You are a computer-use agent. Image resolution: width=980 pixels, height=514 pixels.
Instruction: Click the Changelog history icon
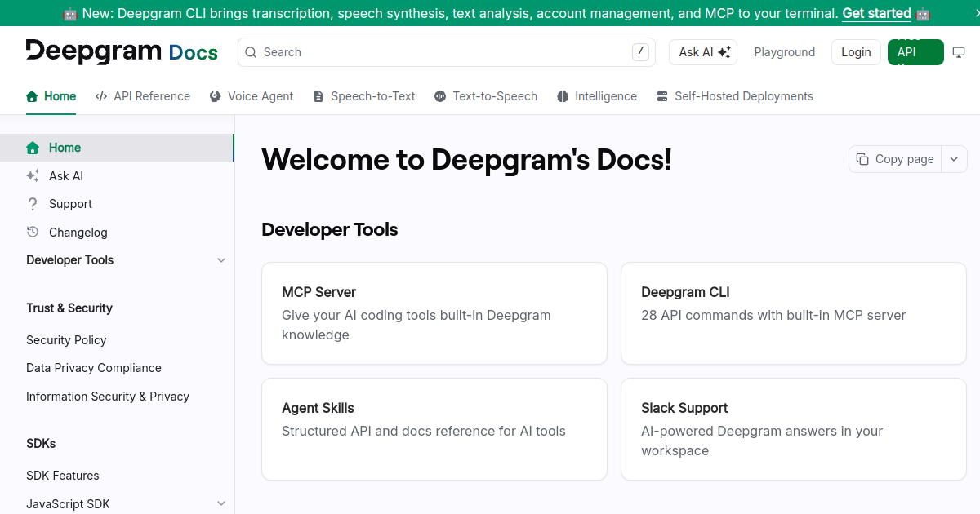(x=33, y=232)
